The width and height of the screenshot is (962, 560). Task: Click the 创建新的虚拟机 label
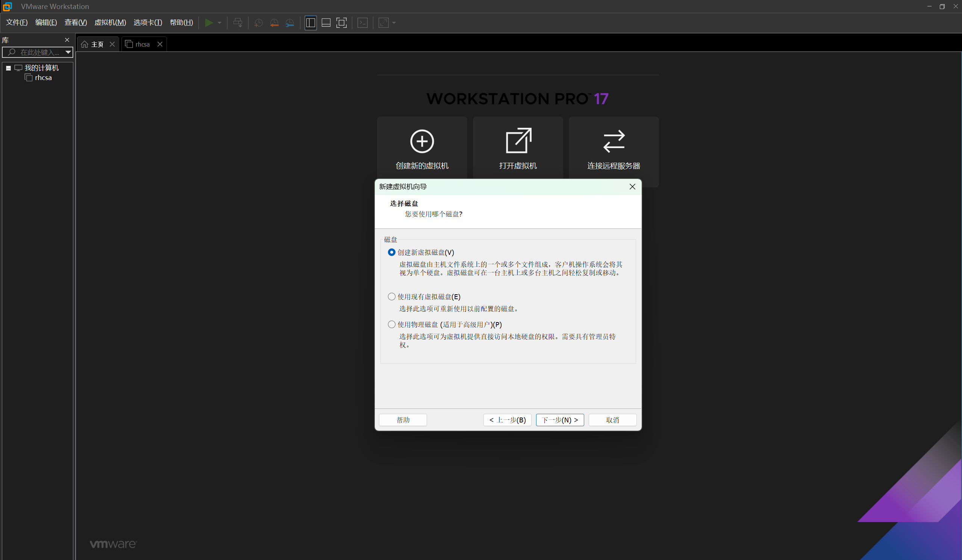click(422, 166)
